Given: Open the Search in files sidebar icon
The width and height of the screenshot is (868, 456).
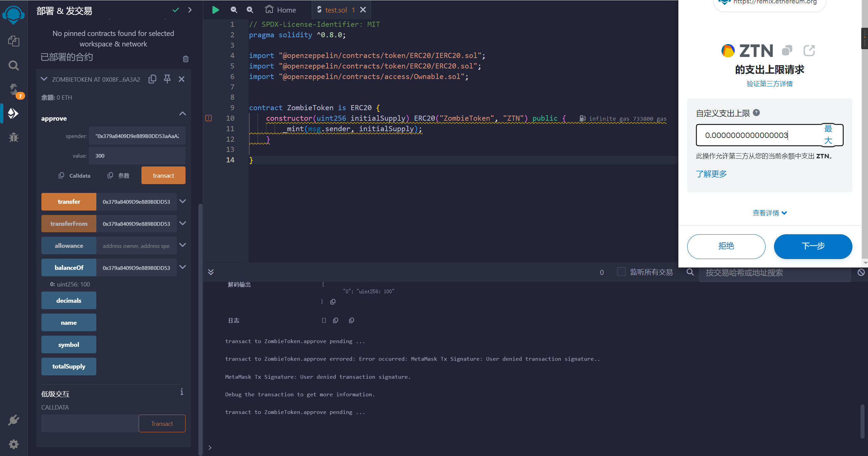Looking at the screenshot, I should 14,65.
